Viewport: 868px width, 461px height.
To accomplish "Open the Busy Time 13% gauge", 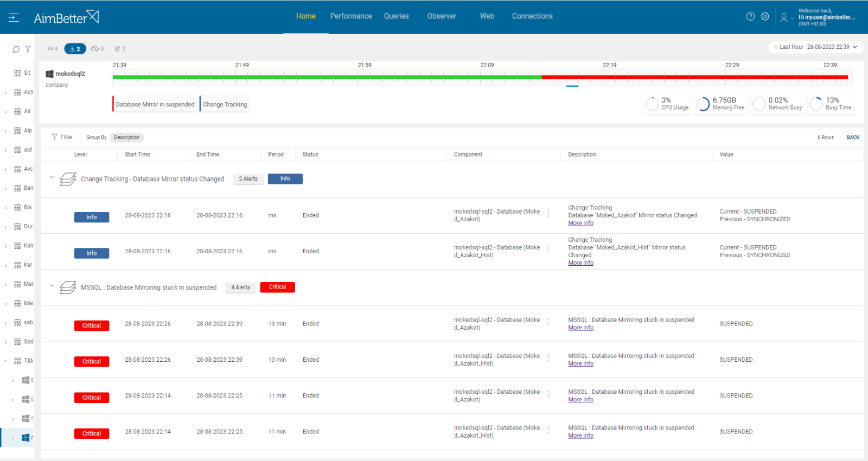I will coord(831,104).
